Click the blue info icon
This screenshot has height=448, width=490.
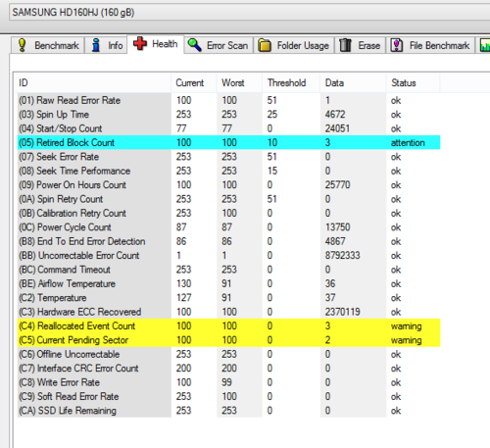coord(96,45)
